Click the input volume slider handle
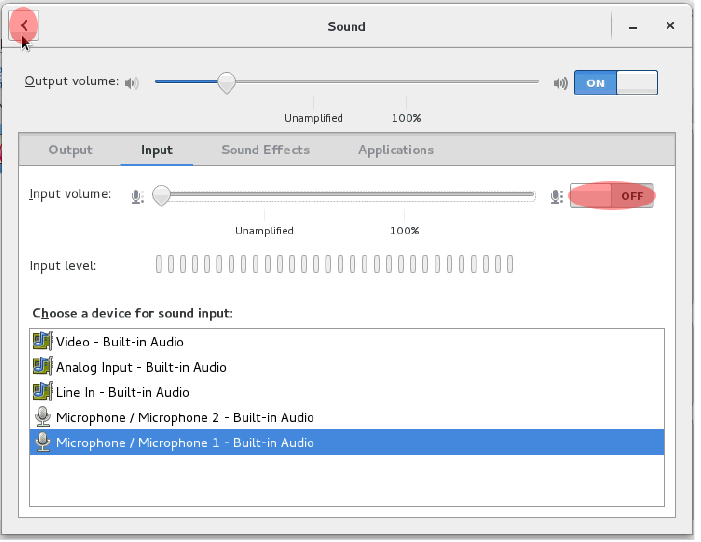Image resolution: width=701 pixels, height=542 pixels. [x=161, y=196]
